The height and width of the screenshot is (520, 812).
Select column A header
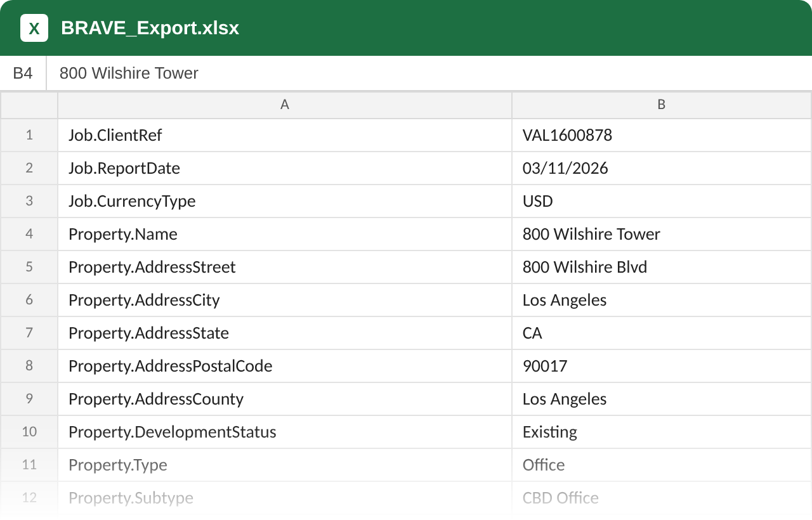coord(285,105)
